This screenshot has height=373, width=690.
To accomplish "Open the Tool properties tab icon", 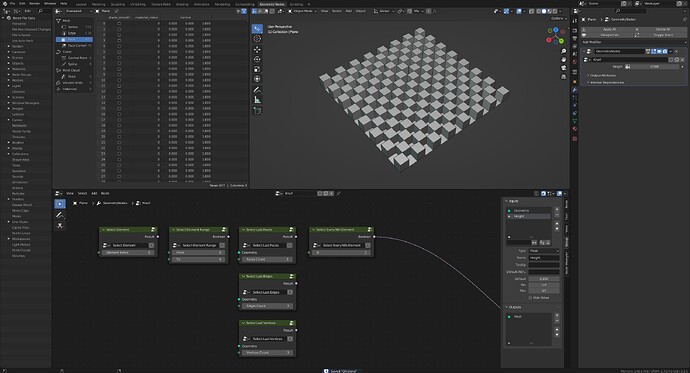I will point(574,21).
